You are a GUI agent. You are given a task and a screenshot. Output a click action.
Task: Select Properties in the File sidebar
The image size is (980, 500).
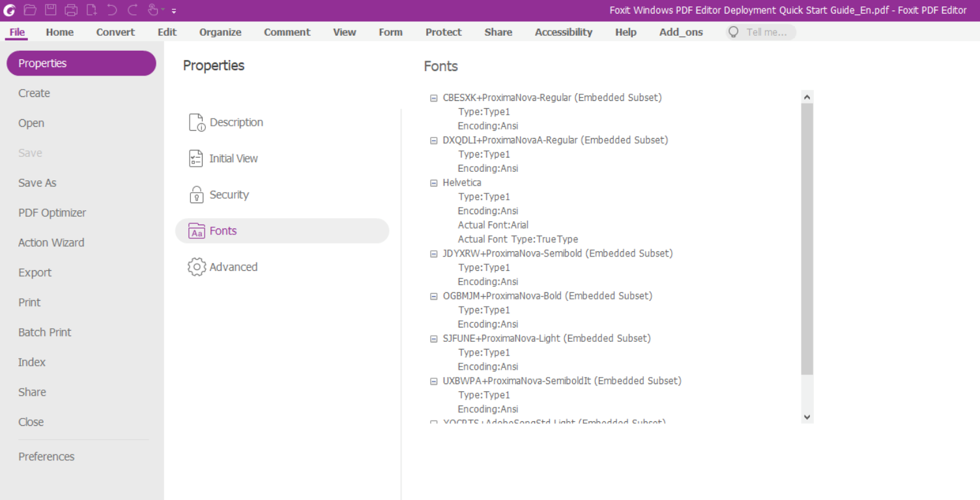pyautogui.click(x=81, y=63)
